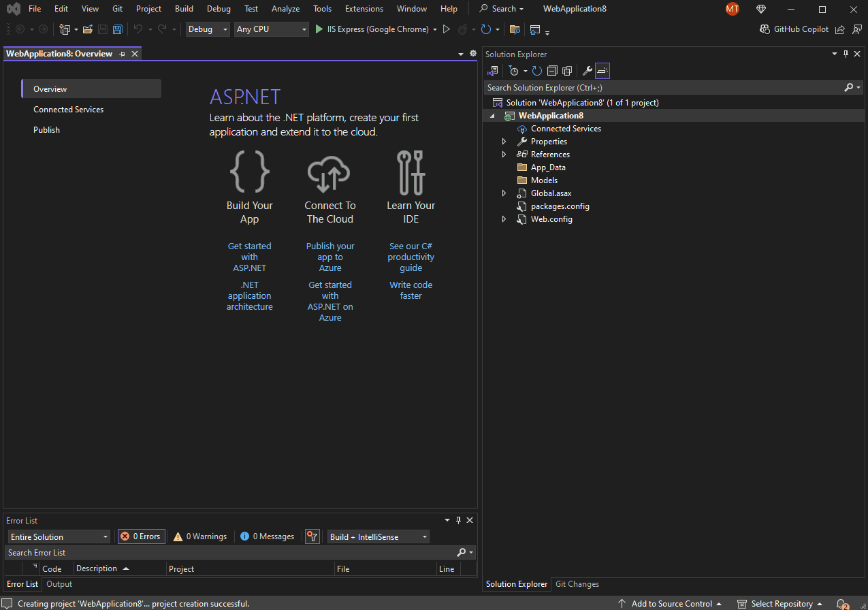Click Collapse All icon in Solution Explorer

[552, 71]
